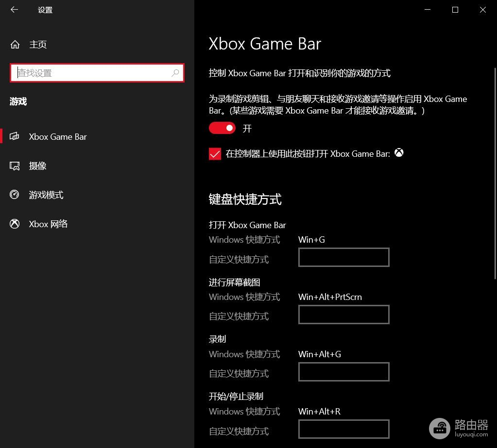Viewport: 497px width, 448px height.
Task: Click custom shortcut field for 进行屏幕截图
Action: (x=344, y=315)
